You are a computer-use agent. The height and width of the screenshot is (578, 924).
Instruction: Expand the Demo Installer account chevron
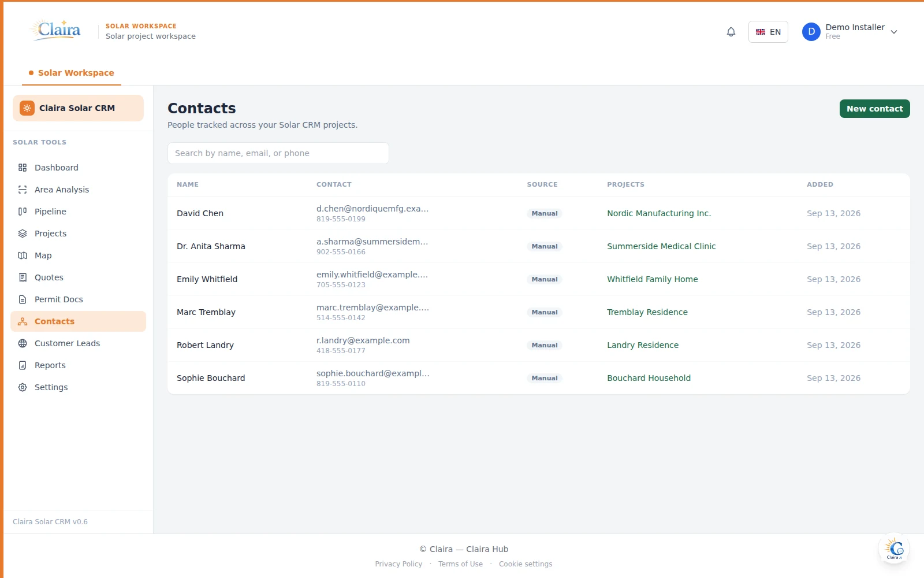click(x=894, y=32)
